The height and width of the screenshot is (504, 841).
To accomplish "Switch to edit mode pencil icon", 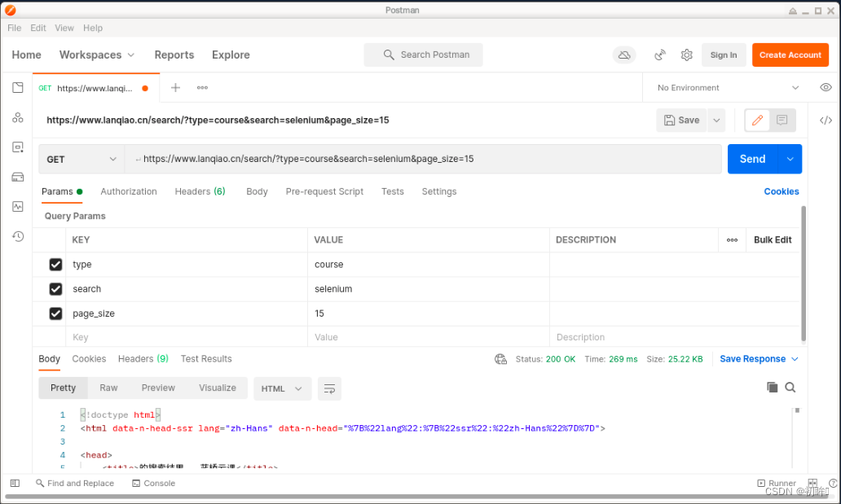I will click(x=757, y=121).
